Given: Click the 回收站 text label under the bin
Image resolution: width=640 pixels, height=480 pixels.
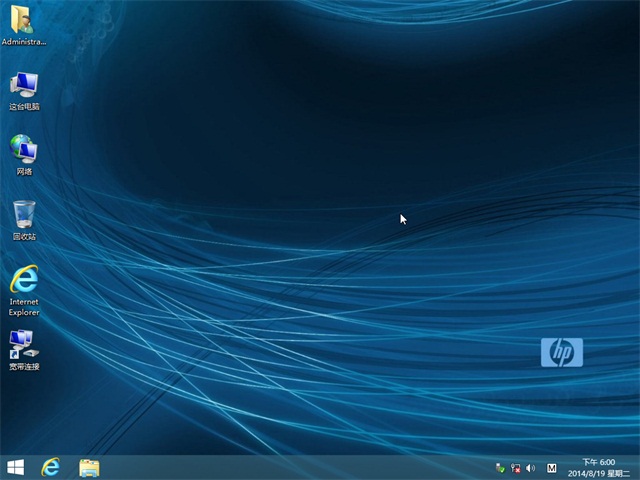Looking at the screenshot, I should point(24,237).
